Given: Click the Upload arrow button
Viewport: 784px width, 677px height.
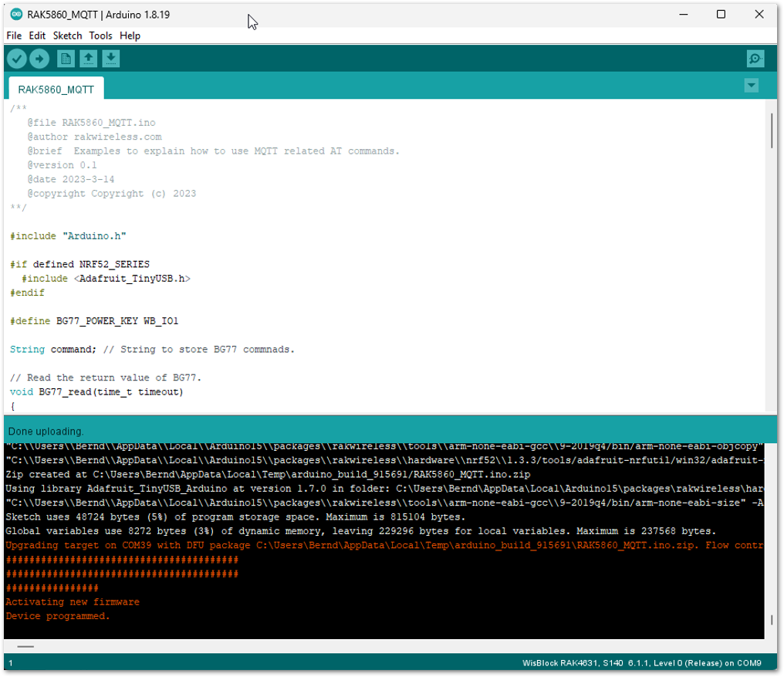Looking at the screenshot, I should (39, 59).
